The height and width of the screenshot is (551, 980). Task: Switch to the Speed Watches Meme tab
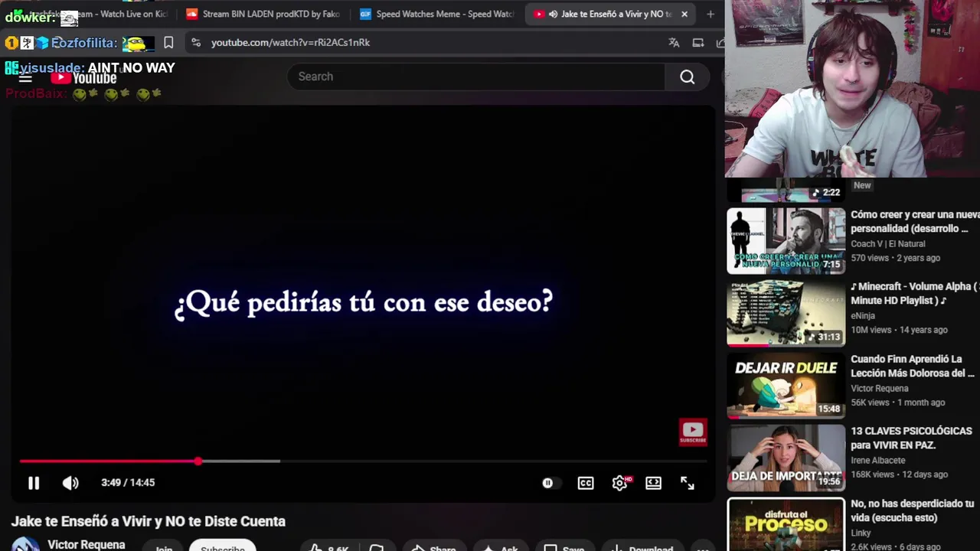[x=437, y=14]
